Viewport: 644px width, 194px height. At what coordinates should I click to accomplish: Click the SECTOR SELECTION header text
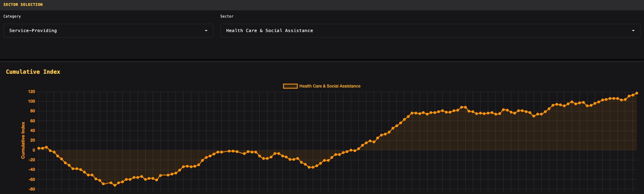(23, 4)
